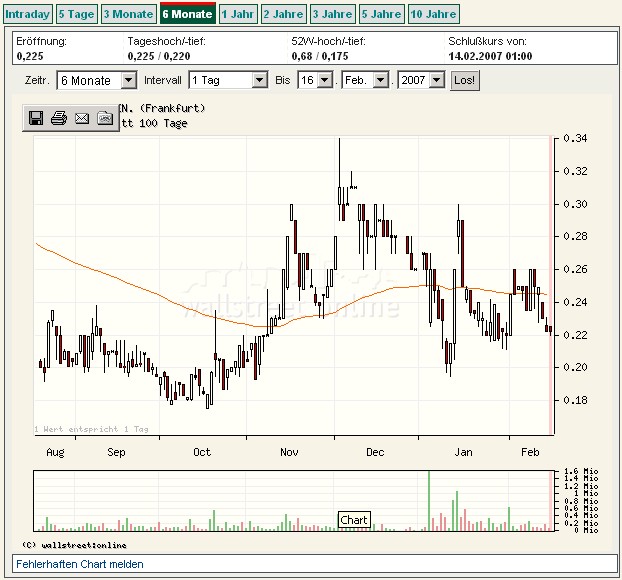The width and height of the screenshot is (622, 580).
Task: Click the Schlußkurs date 14.02.2007 01:00
Action: (490, 56)
